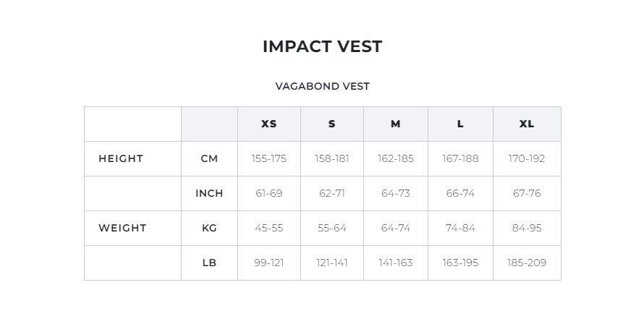Click the 163-195 lb cell
The image size is (644, 319).
tap(460, 263)
